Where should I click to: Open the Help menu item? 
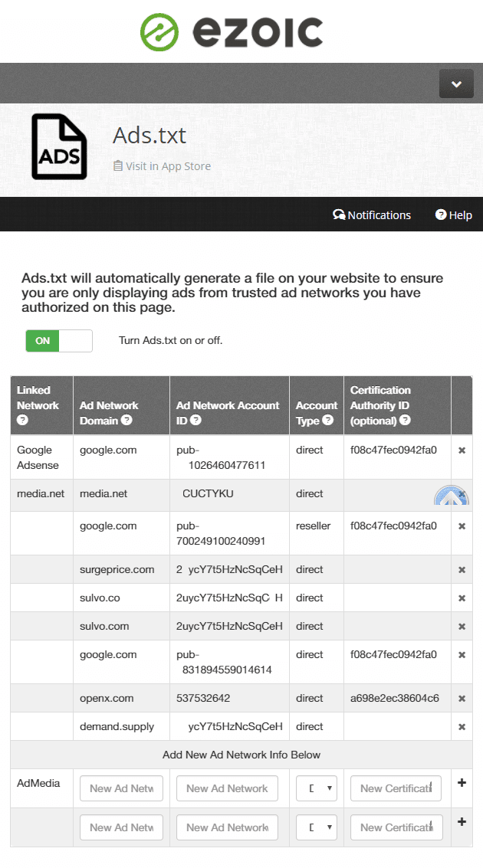click(454, 215)
